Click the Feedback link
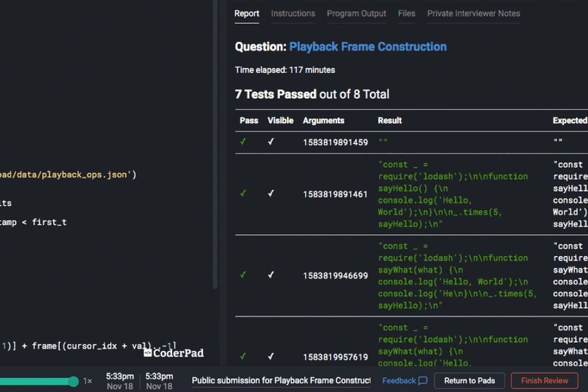Image resolution: width=588 pixels, height=392 pixels. tap(399, 381)
